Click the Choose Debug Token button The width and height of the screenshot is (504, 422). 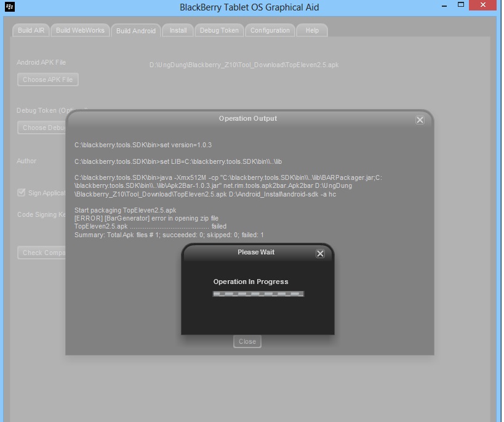[x=41, y=128]
